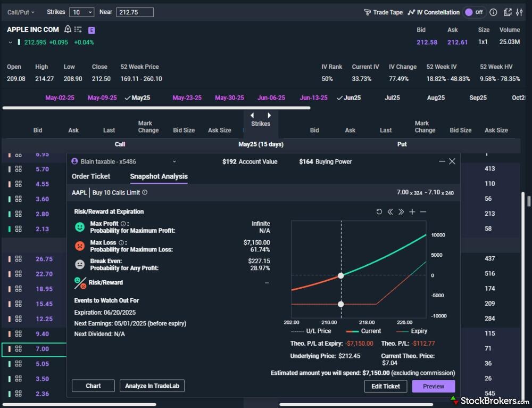The height and width of the screenshot is (408, 532).
Task: Open the Strikes count dropdown
Action: coord(82,12)
